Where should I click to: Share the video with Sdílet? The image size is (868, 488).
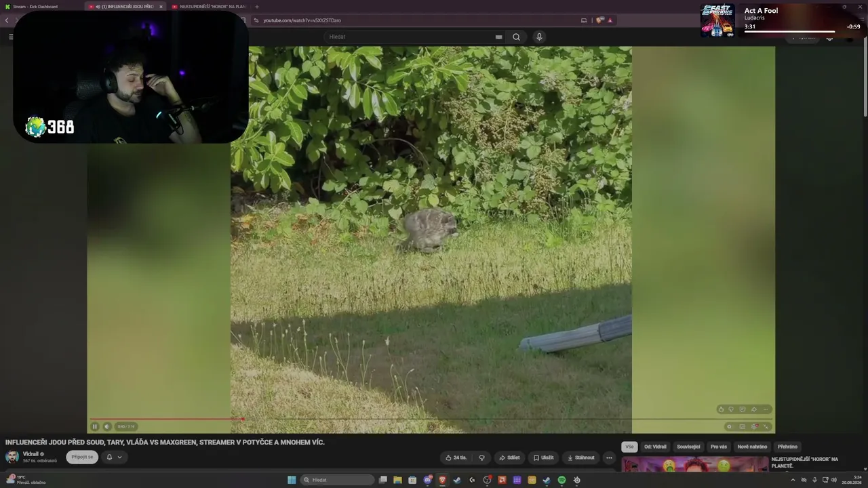pos(509,457)
